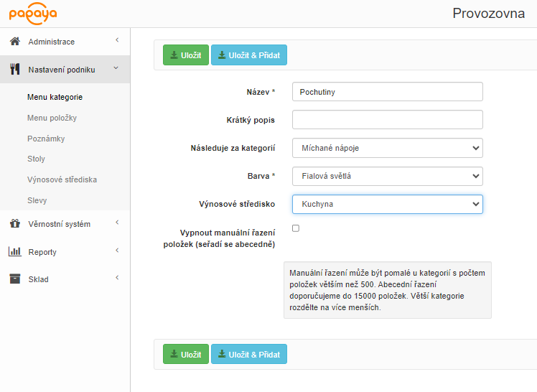Select the Slevy sidebar item
537x392 pixels.
[37, 200]
